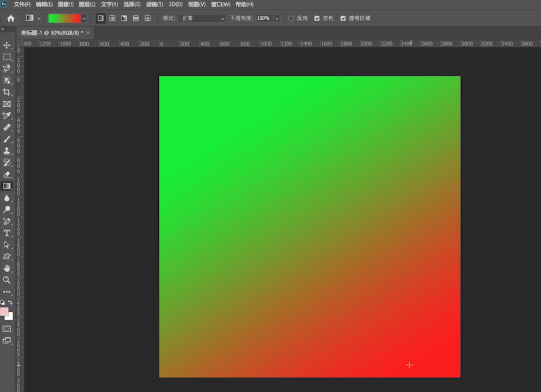Choose the Radial Gradient style
This screenshot has width=541, height=392.
click(112, 18)
